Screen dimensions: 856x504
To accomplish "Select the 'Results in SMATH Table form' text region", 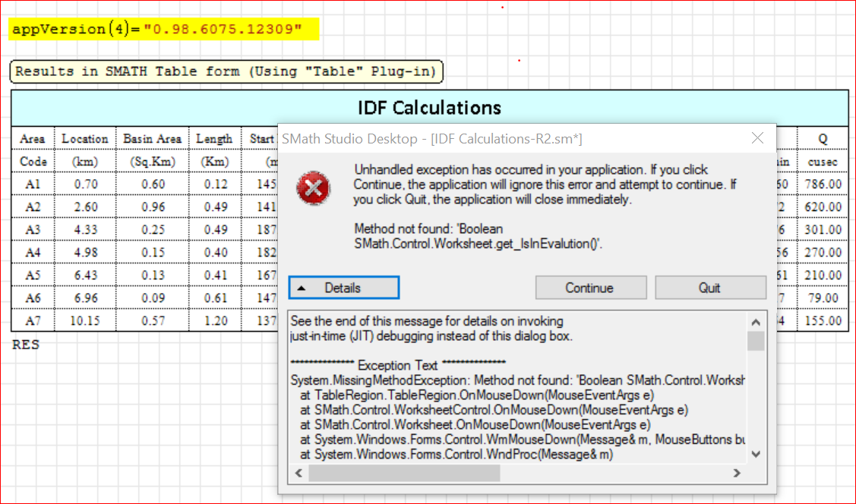I will (x=226, y=72).
